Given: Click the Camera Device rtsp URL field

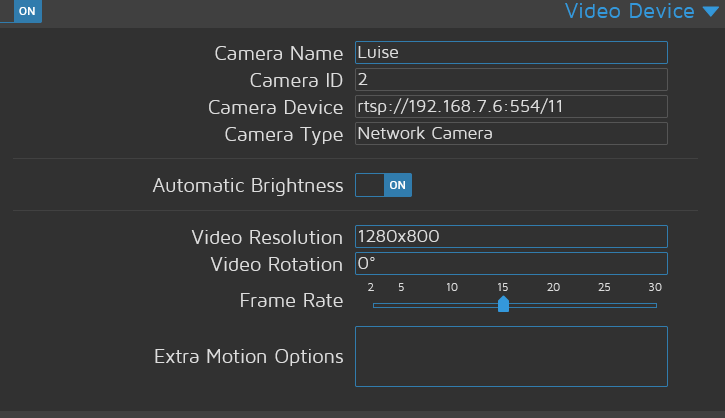Looking at the screenshot, I should (510, 107).
